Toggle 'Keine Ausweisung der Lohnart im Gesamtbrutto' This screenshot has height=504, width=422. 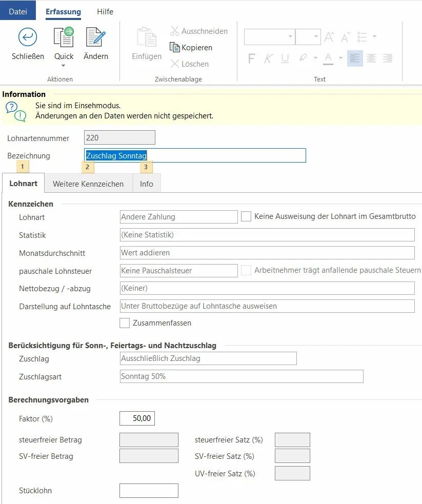[246, 217]
